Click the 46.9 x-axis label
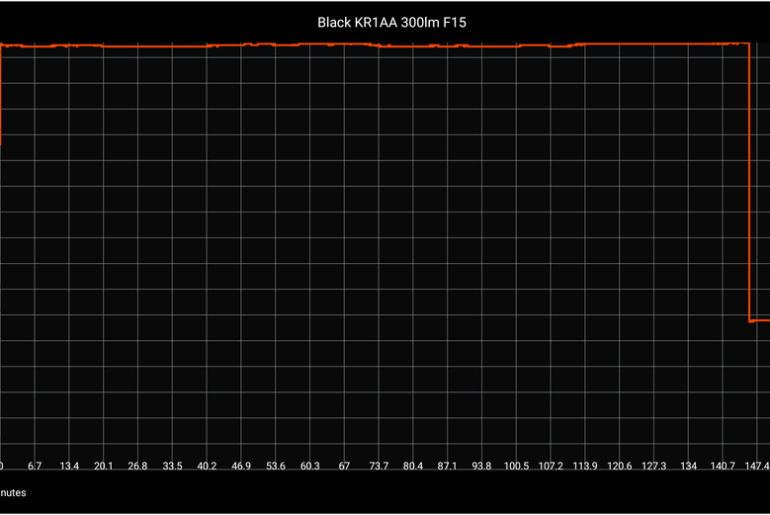The height and width of the screenshot is (515, 770). click(241, 466)
